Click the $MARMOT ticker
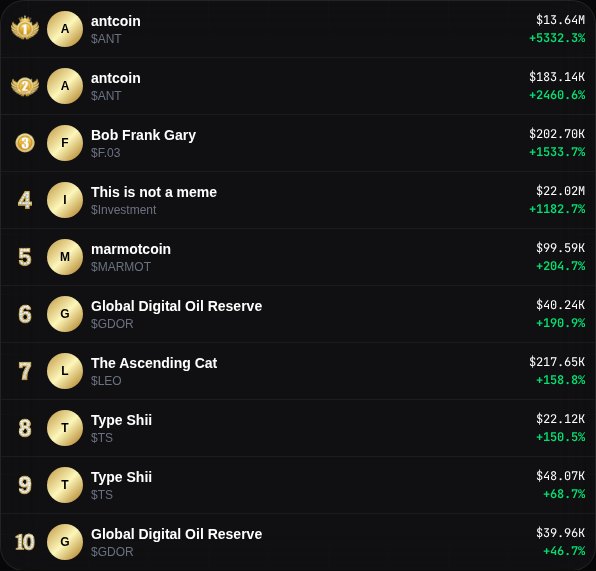 [x=121, y=267]
